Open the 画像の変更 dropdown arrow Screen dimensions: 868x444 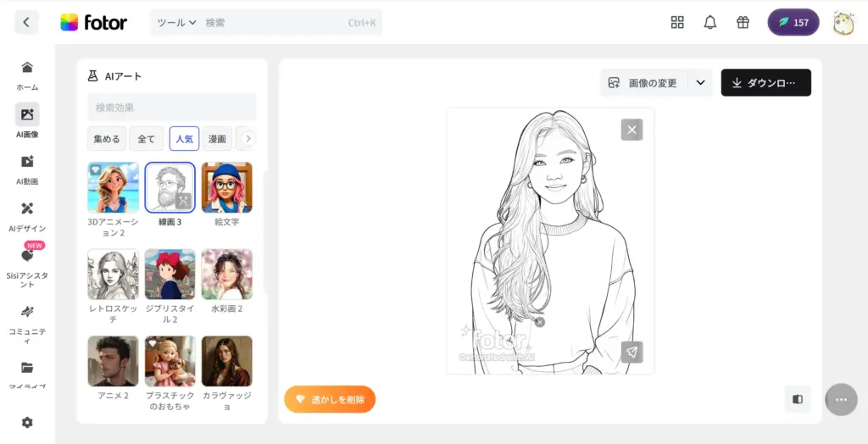[700, 83]
